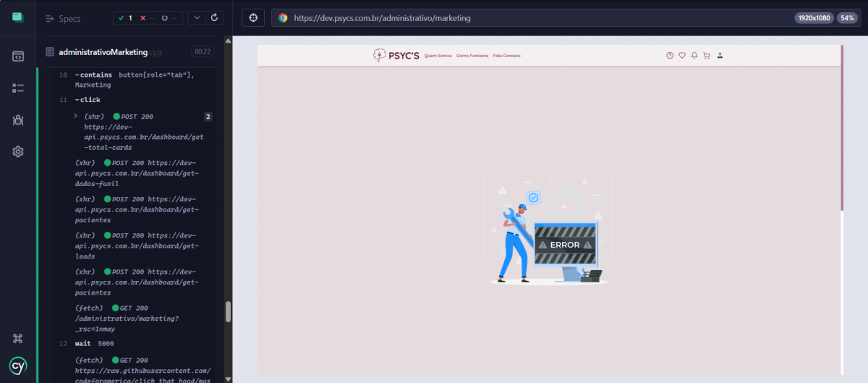Viewport: 868px width, 383px height.
Task: Open the notifications bell icon
Action: pos(694,56)
